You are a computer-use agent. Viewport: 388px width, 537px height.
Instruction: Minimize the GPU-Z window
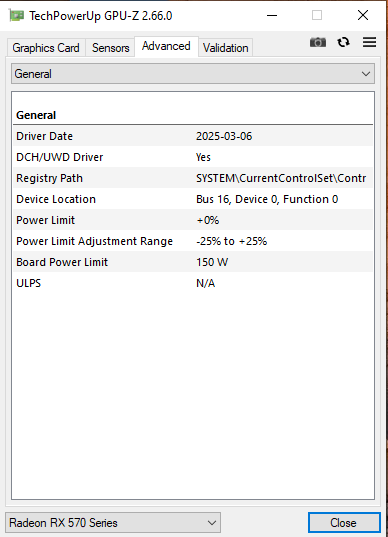(272, 15)
